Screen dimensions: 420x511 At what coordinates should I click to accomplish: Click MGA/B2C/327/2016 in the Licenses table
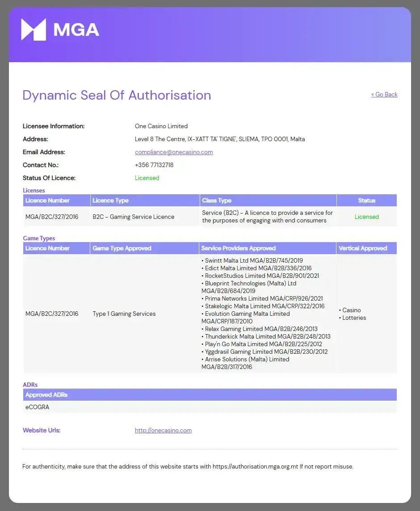(x=52, y=217)
